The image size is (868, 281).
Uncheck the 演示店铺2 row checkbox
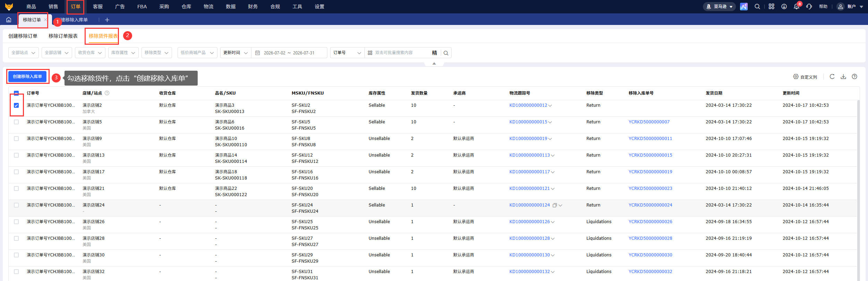[x=16, y=105]
